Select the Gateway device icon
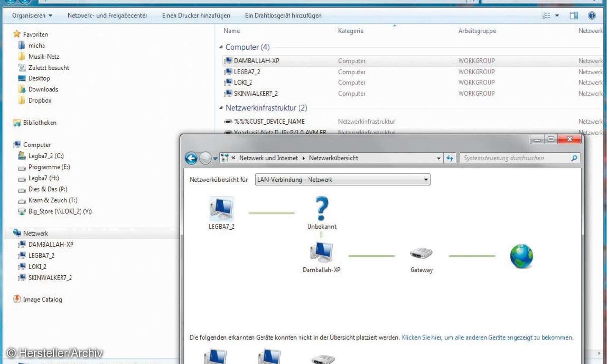The width and height of the screenshot is (607, 364). (421, 253)
